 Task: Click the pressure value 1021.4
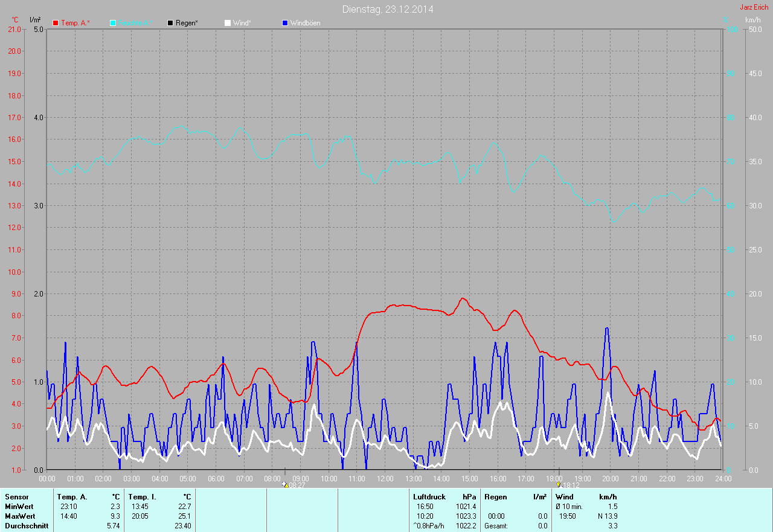466,506
